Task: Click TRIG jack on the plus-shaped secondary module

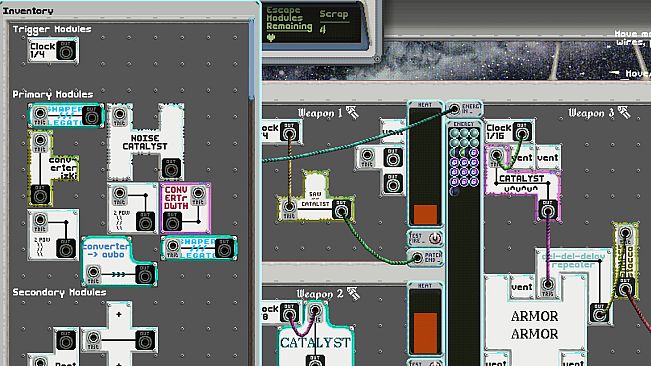Action: [93, 338]
